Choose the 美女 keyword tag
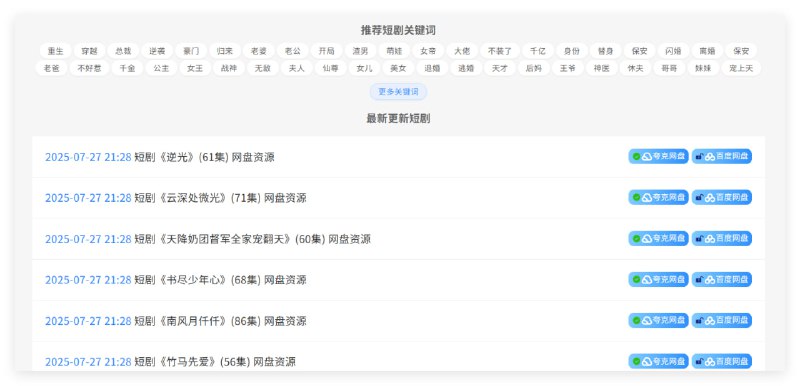800x386 pixels. point(398,68)
